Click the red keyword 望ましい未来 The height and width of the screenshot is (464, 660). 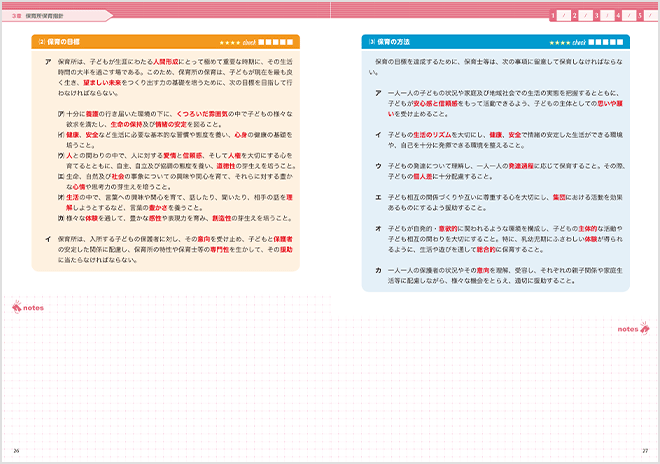tap(102, 83)
